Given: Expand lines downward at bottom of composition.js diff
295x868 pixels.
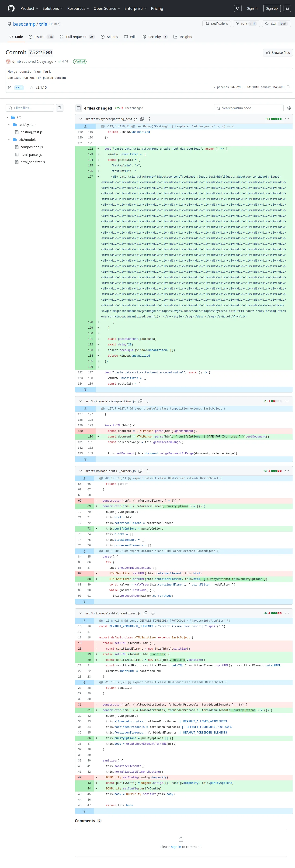Looking at the screenshot, I should coord(85,459).
